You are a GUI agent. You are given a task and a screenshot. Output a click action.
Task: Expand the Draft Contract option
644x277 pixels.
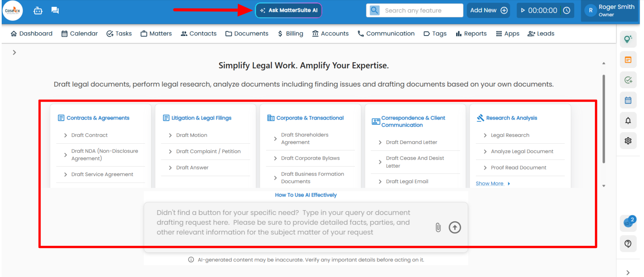click(89, 135)
